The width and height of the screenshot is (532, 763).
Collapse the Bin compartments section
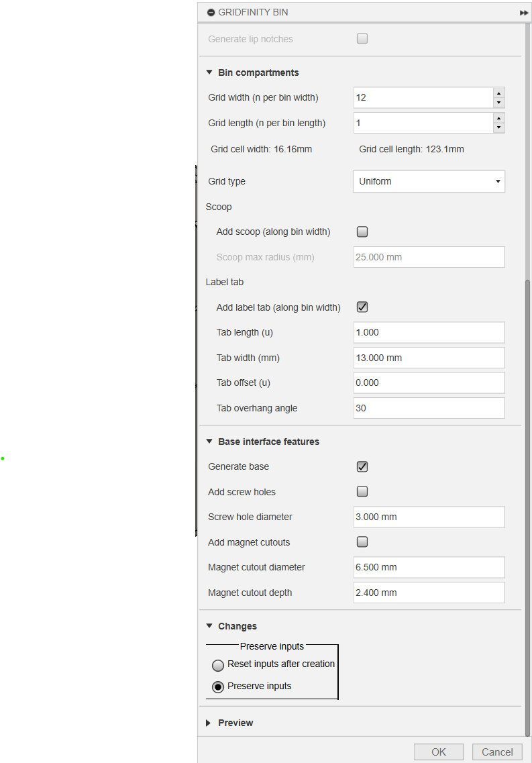click(x=209, y=72)
